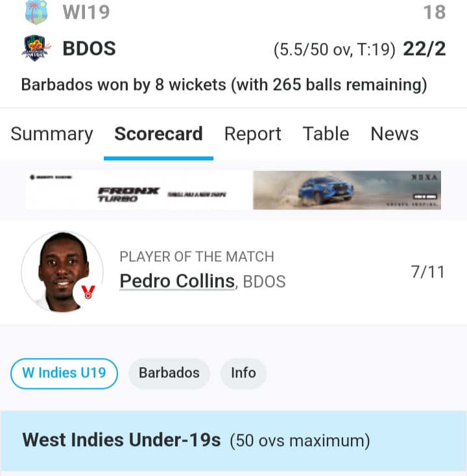Image resolution: width=467 pixels, height=476 pixels.
Task: Click the WI19 team name
Action: click(86, 12)
